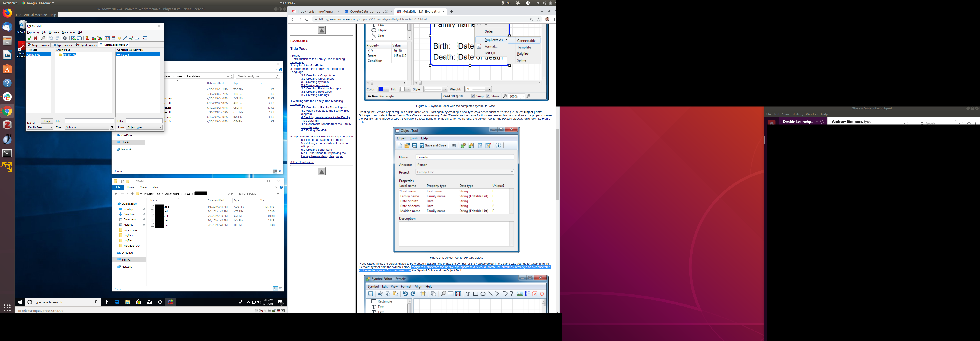Open MetaEdit+ Options gear icon
The width and height of the screenshot is (980, 341).
(65, 38)
